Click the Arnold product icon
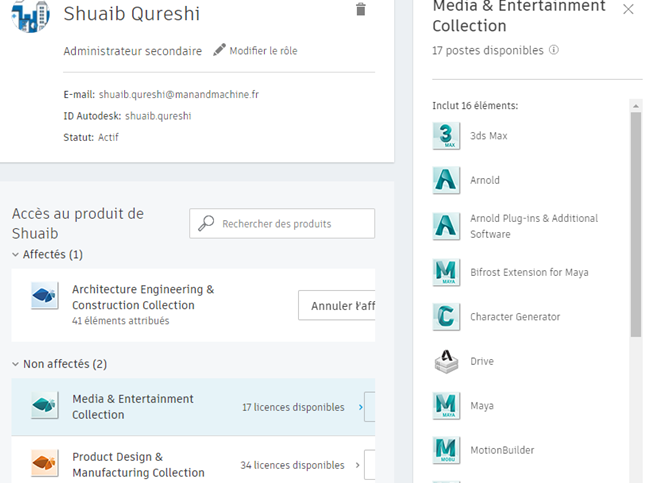The width and height of the screenshot is (654, 483). pyautogui.click(x=446, y=180)
